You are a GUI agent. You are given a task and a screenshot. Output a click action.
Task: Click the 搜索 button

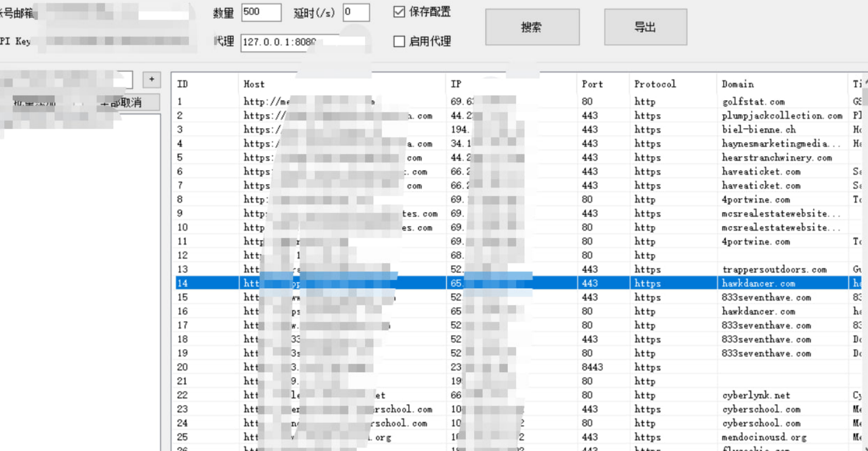point(532,27)
